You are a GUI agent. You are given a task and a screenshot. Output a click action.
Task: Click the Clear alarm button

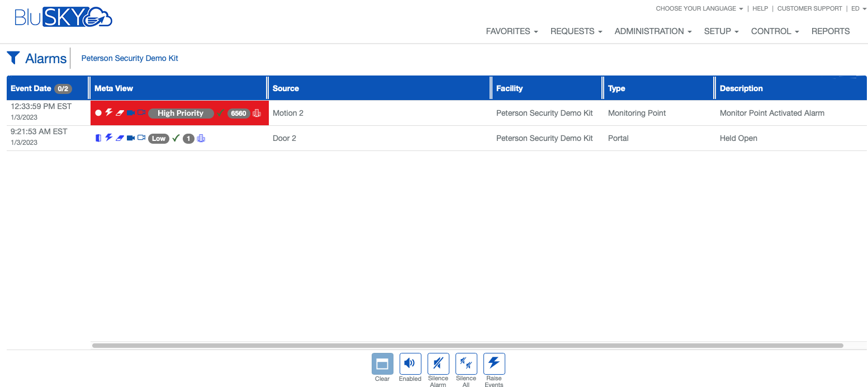tap(382, 364)
